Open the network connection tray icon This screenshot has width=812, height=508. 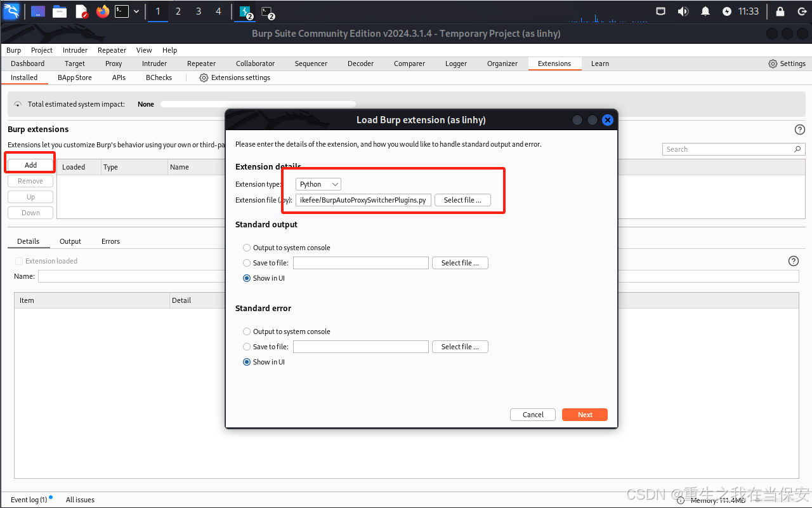click(661, 11)
